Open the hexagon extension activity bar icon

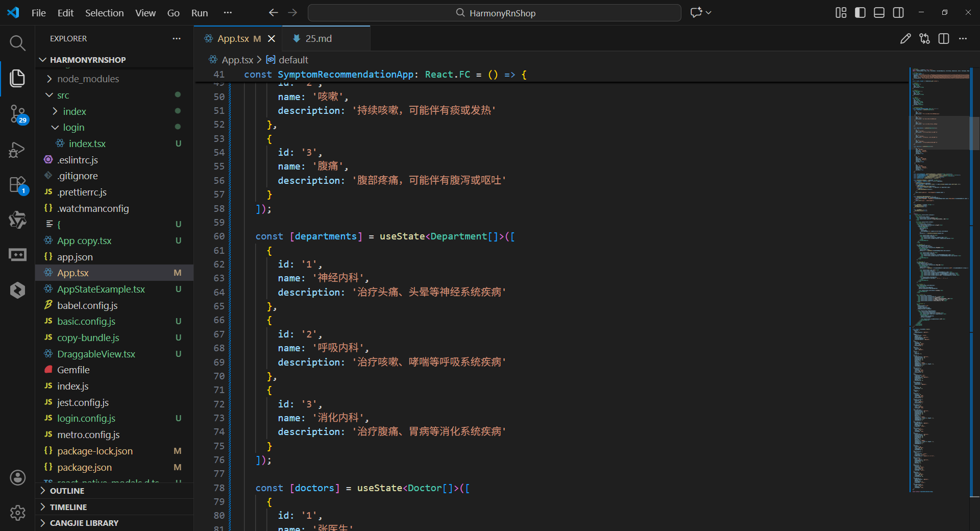click(x=17, y=290)
